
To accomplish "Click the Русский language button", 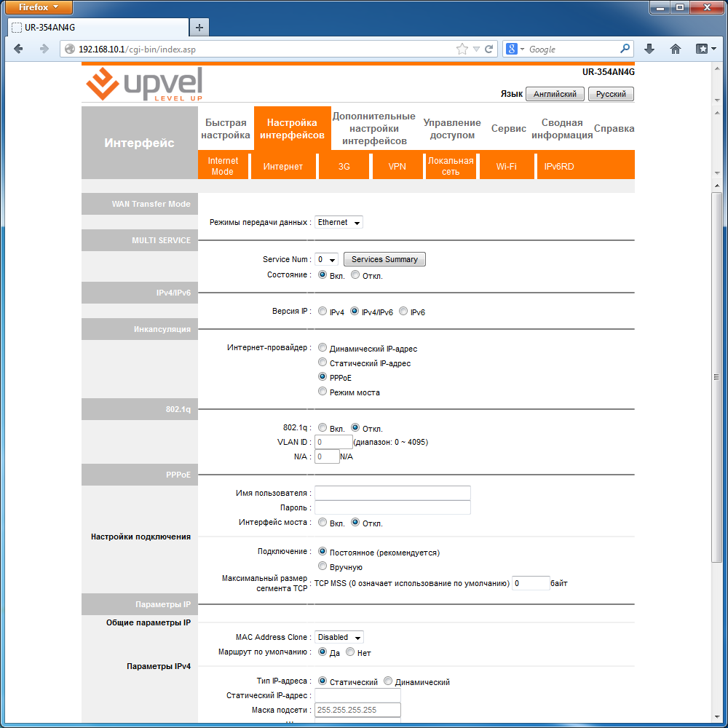I will [x=611, y=94].
